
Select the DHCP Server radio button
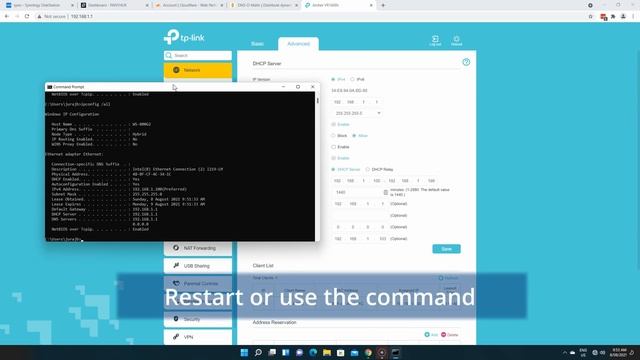click(333, 169)
